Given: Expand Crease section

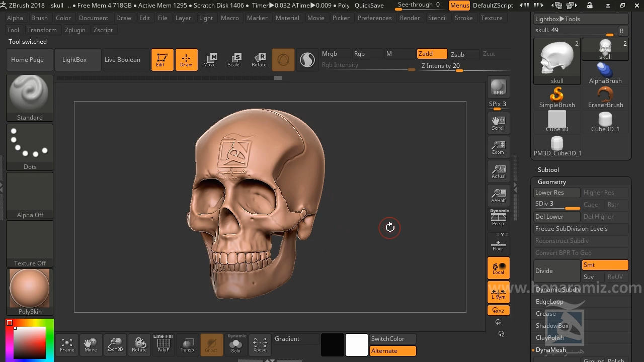Looking at the screenshot, I should click(x=545, y=314).
